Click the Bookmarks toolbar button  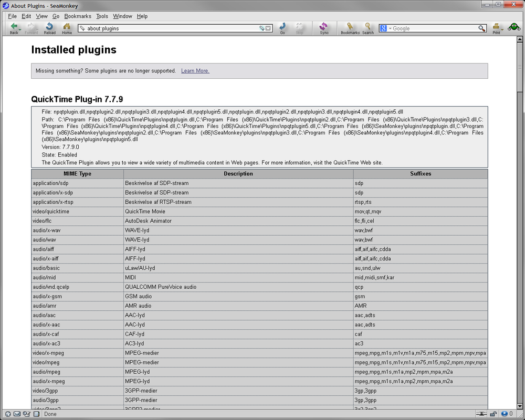[350, 28]
